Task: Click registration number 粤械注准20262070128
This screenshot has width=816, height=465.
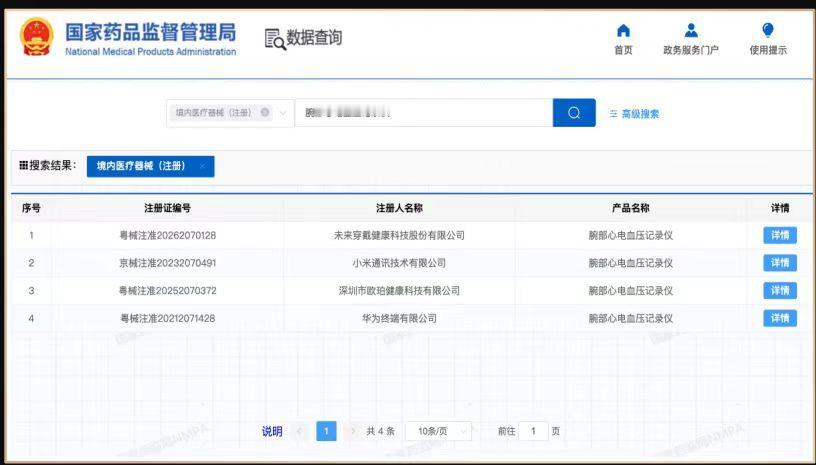Action: click(x=168, y=235)
